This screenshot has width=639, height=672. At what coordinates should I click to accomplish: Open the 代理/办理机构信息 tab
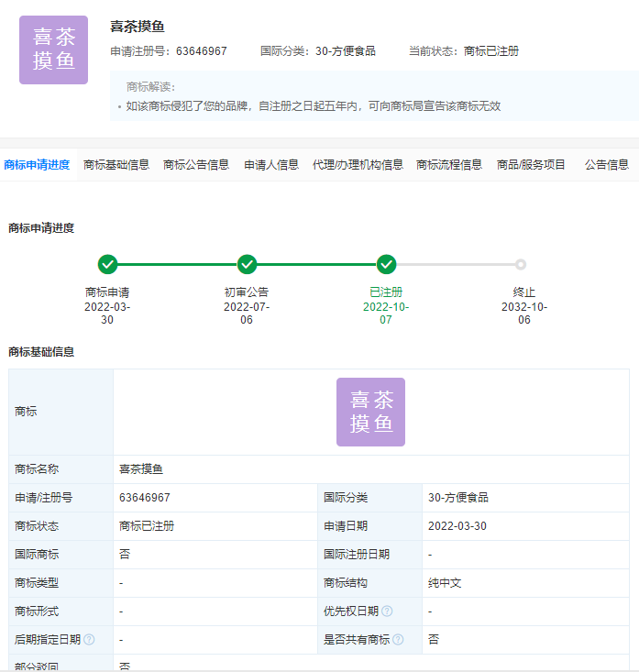click(358, 165)
